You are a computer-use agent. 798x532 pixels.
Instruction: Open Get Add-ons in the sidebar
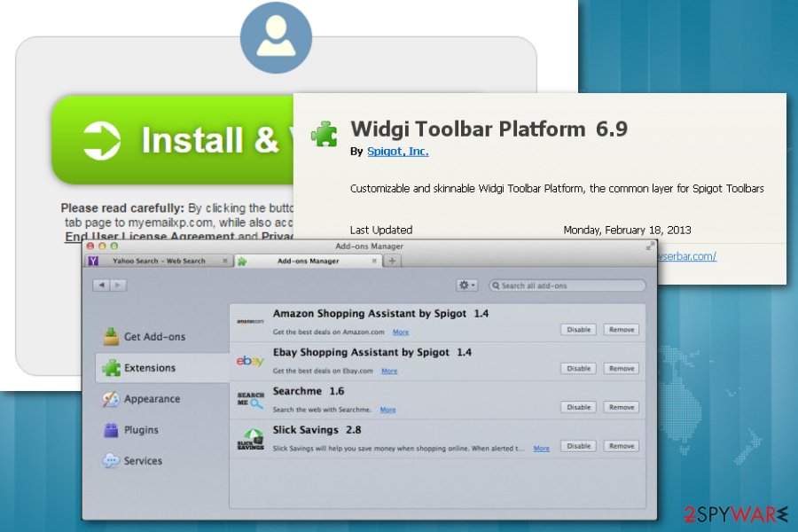coord(145,337)
